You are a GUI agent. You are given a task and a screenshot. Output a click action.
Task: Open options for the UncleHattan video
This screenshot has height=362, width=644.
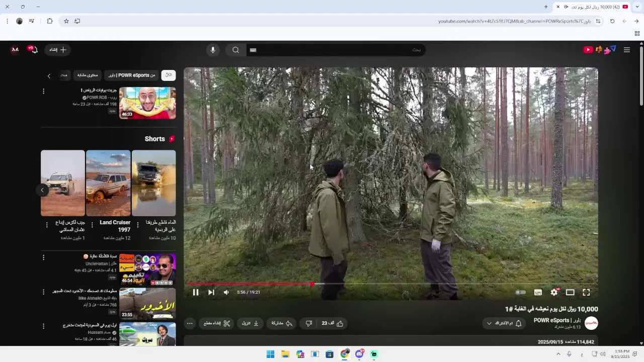pyautogui.click(x=43, y=257)
